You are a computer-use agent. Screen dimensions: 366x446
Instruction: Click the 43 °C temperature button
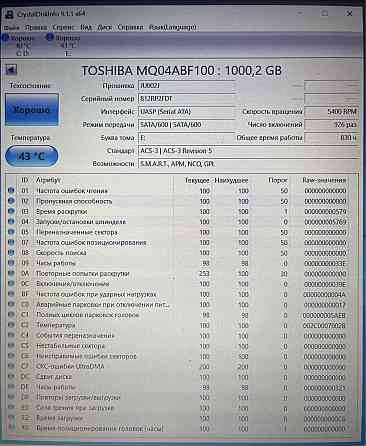tap(32, 156)
